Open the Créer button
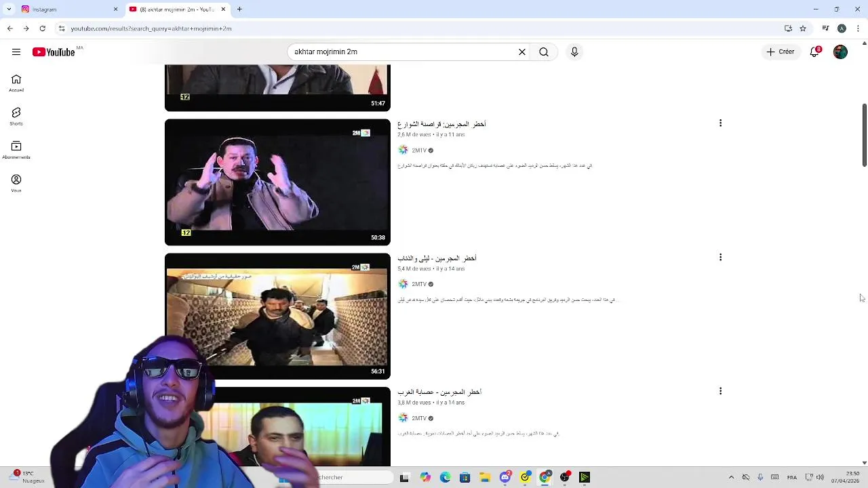The image size is (868, 488). [x=781, y=52]
